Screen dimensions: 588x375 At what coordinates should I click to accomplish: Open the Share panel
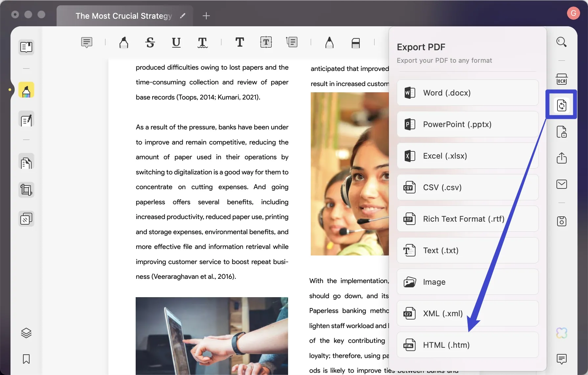tap(562, 158)
